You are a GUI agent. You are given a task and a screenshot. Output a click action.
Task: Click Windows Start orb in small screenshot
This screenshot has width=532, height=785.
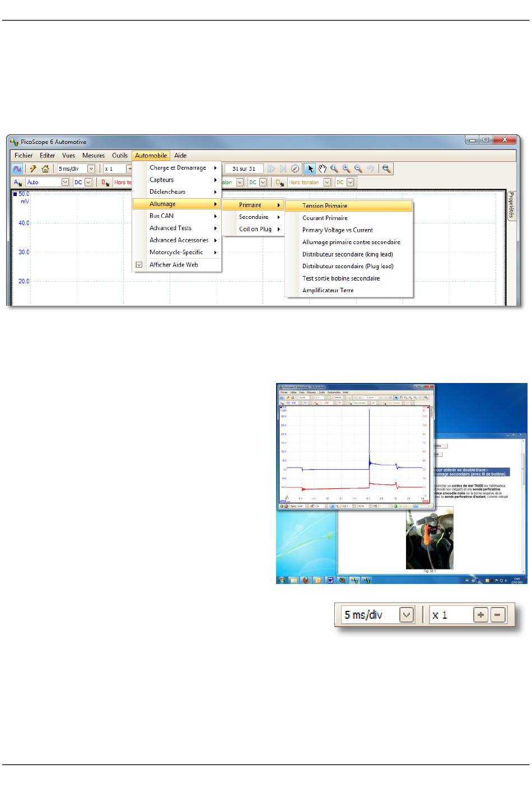(x=281, y=580)
